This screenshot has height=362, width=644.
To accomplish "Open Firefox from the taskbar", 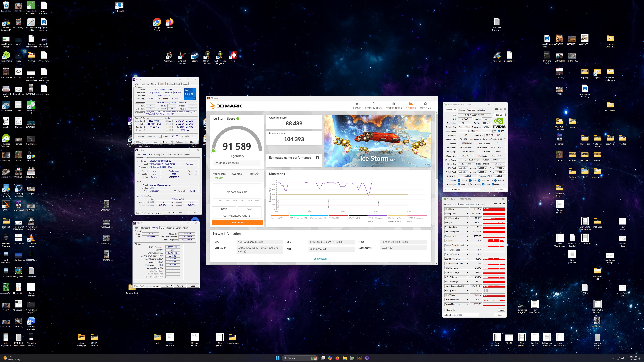I will tap(337, 358).
